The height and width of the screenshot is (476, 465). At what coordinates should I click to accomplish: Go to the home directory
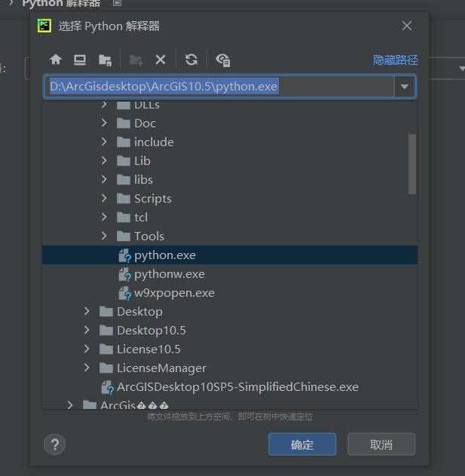(x=56, y=59)
